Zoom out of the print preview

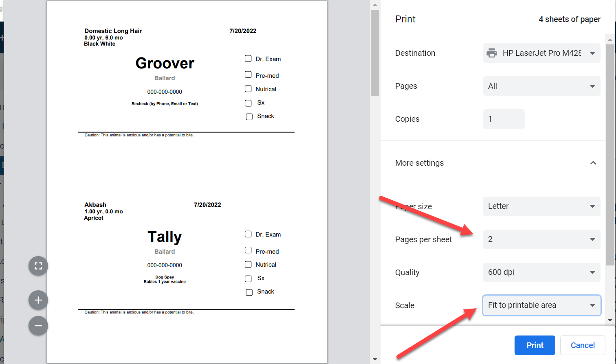[38, 326]
